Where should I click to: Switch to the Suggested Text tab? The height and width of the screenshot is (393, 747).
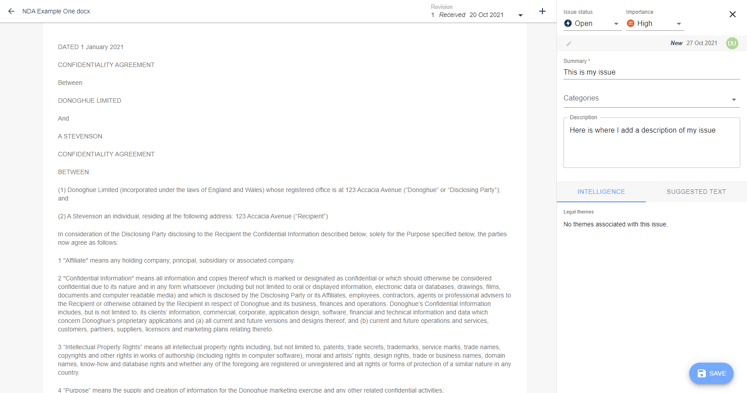click(696, 191)
